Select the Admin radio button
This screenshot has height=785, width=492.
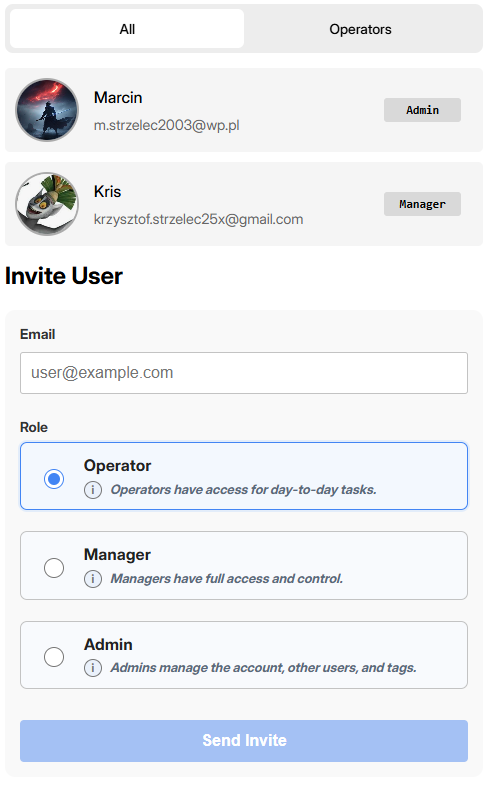tap(54, 657)
